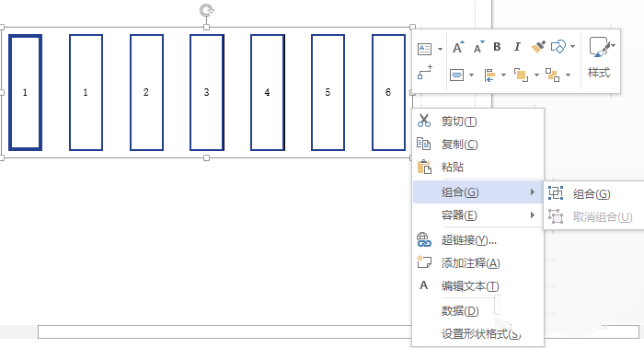Image resolution: width=644 pixels, height=348 pixels.
Task: Open the text block dropdown arrow
Action: click(x=440, y=50)
